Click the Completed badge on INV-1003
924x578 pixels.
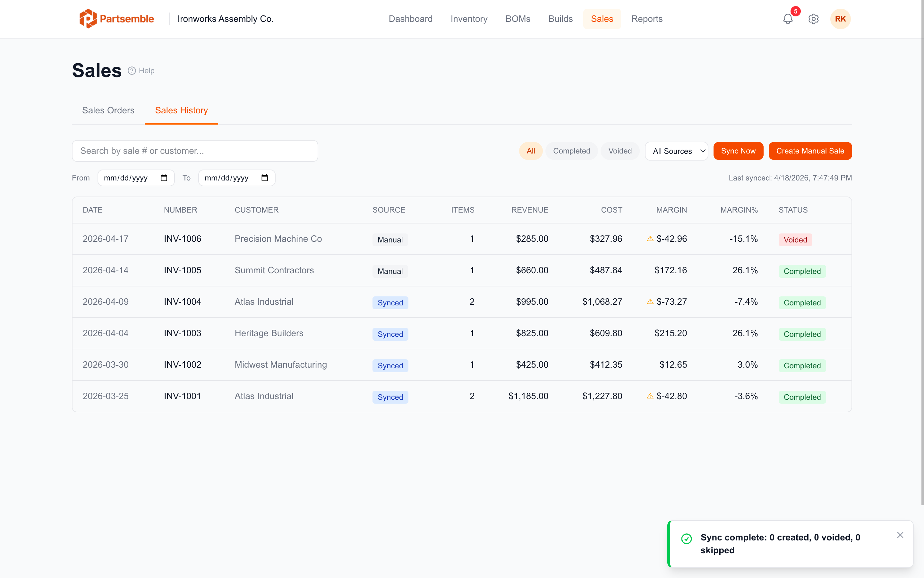(802, 334)
